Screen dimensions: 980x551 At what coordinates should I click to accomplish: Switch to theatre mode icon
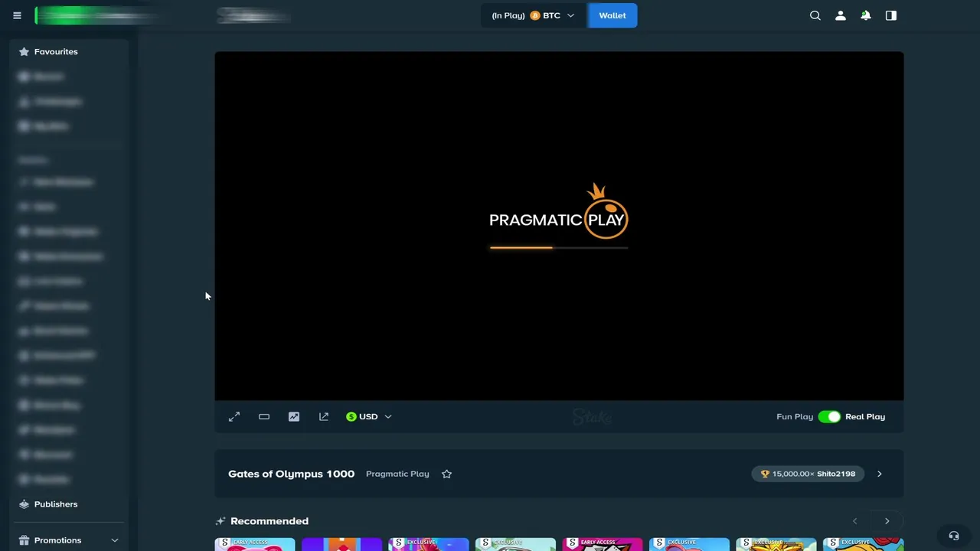(x=264, y=416)
